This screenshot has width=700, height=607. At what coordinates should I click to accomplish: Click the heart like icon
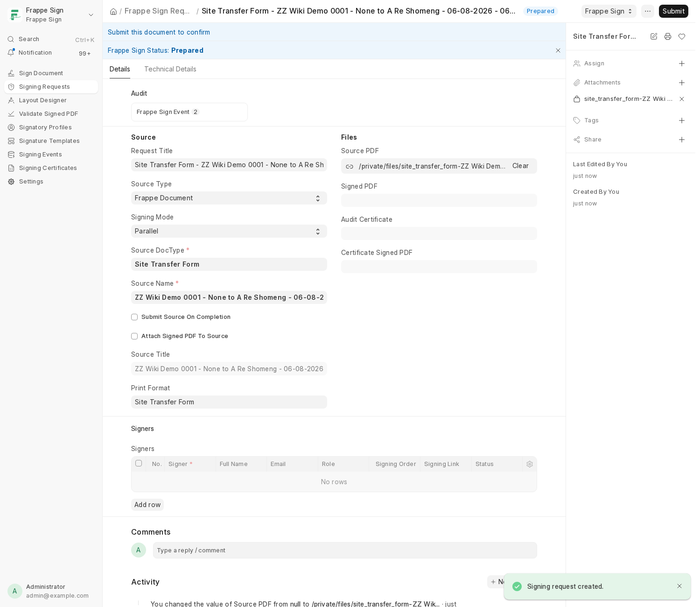click(x=682, y=36)
